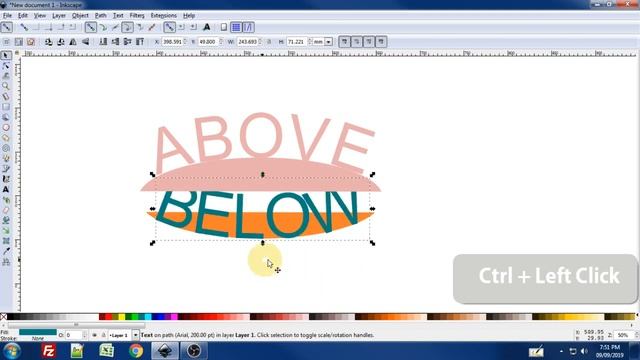Open the Extensions menu
Image resolution: width=640 pixels, height=360 pixels.
[163, 16]
